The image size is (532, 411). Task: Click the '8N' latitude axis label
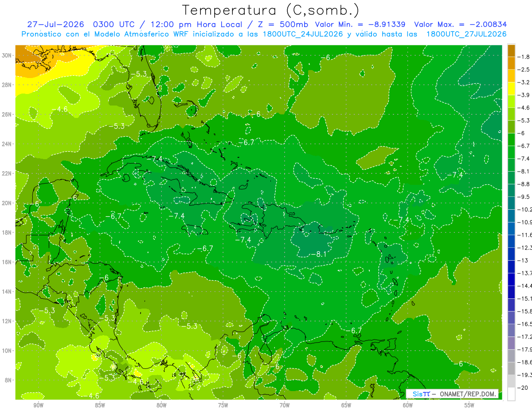click(x=9, y=380)
